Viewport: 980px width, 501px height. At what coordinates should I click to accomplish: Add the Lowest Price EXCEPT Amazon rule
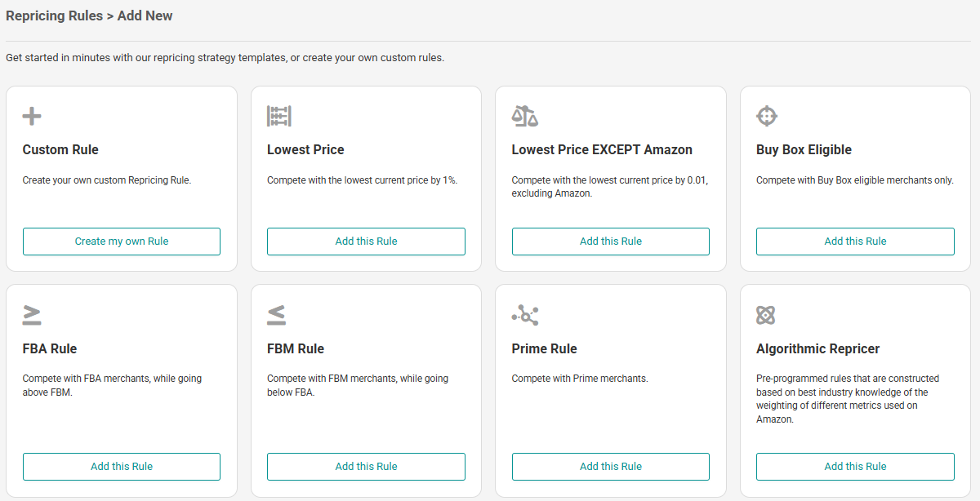click(x=611, y=242)
